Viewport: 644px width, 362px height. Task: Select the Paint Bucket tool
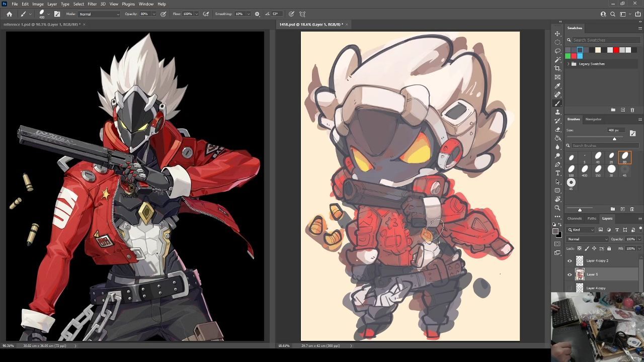click(557, 138)
